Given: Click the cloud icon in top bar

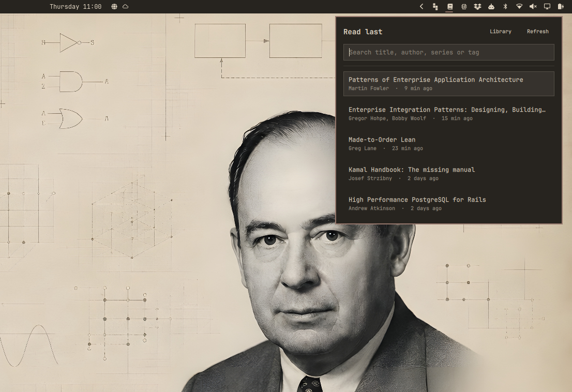Looking at the screenshot, I should [126, 7].
